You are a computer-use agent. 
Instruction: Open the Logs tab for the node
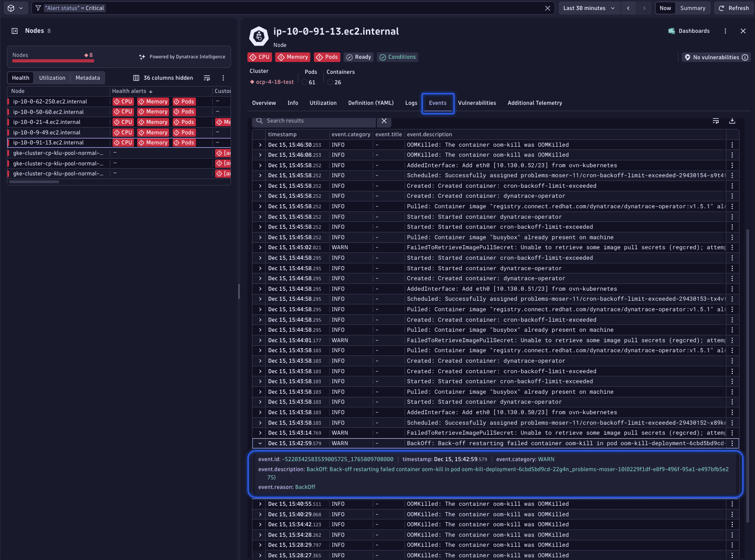[411, 103]
